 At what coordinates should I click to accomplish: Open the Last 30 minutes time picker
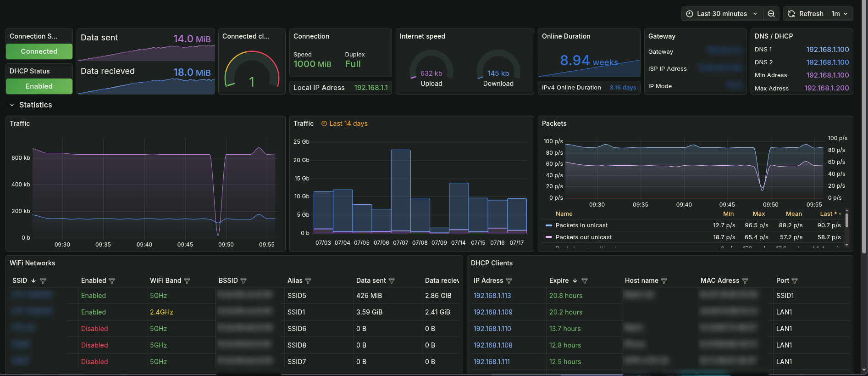coord(722,14)
